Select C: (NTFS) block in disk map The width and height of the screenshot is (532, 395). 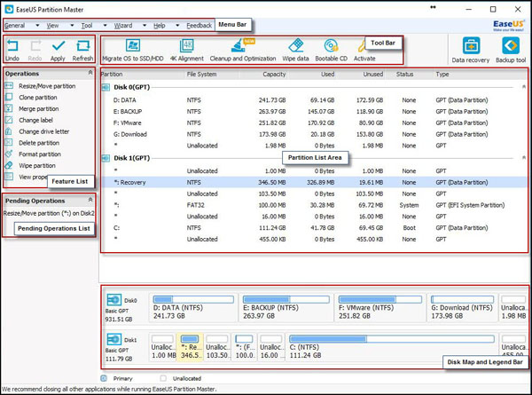point(392,347)
